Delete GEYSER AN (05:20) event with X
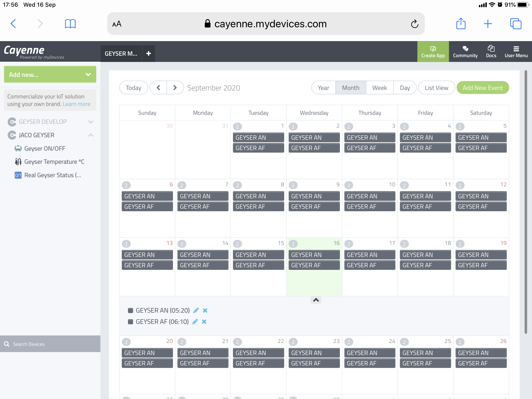 [205, 310]
